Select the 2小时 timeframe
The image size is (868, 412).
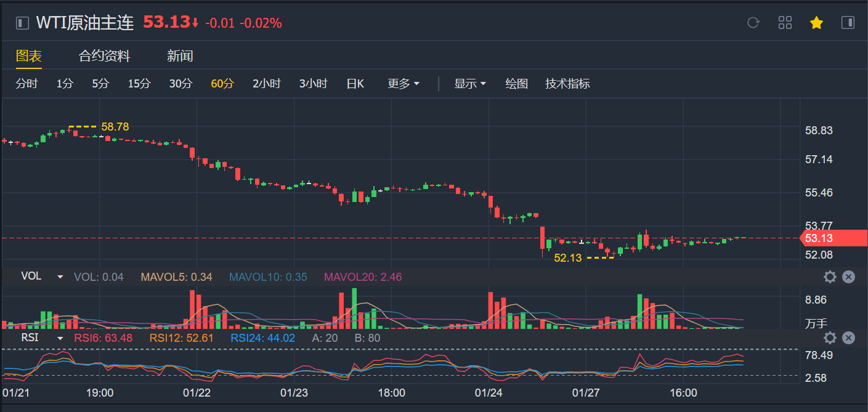(x=267, y=84)
